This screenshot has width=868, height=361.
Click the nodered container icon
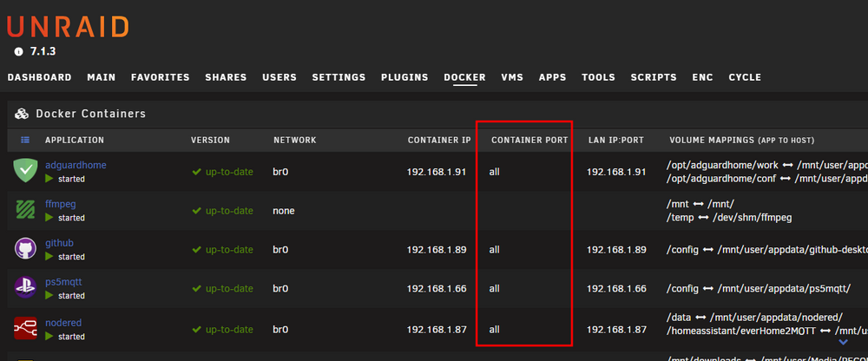coord(25,328)
